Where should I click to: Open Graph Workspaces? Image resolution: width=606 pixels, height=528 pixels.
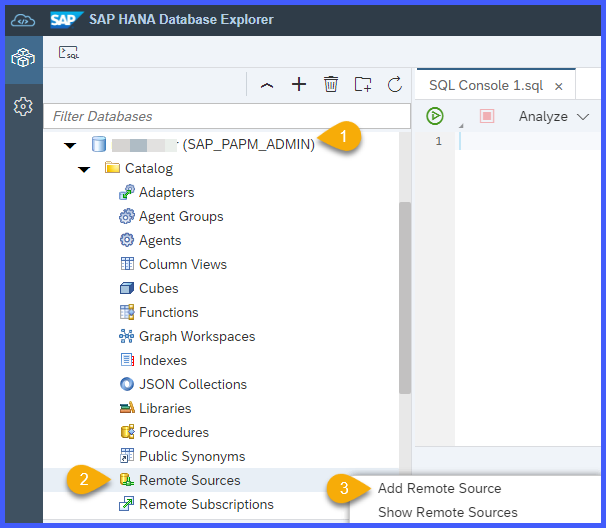pos(197,336)
